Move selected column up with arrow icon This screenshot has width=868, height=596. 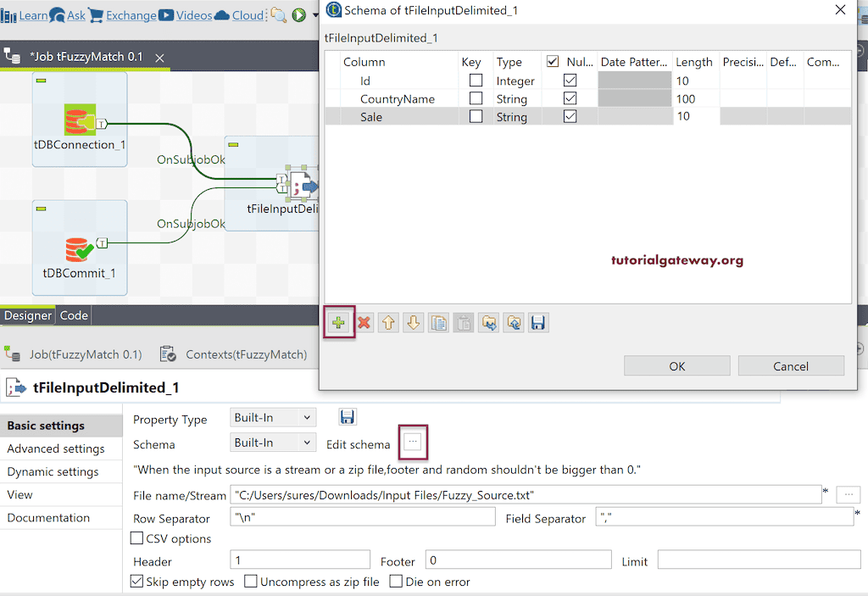tap(388, 323)
